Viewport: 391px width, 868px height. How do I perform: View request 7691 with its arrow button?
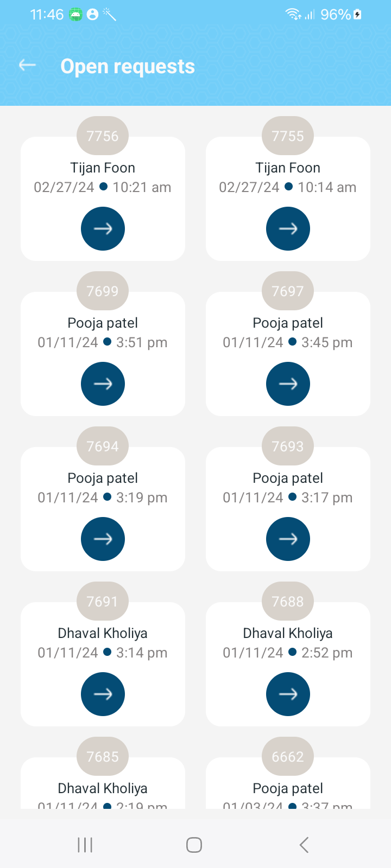point(103,694)
